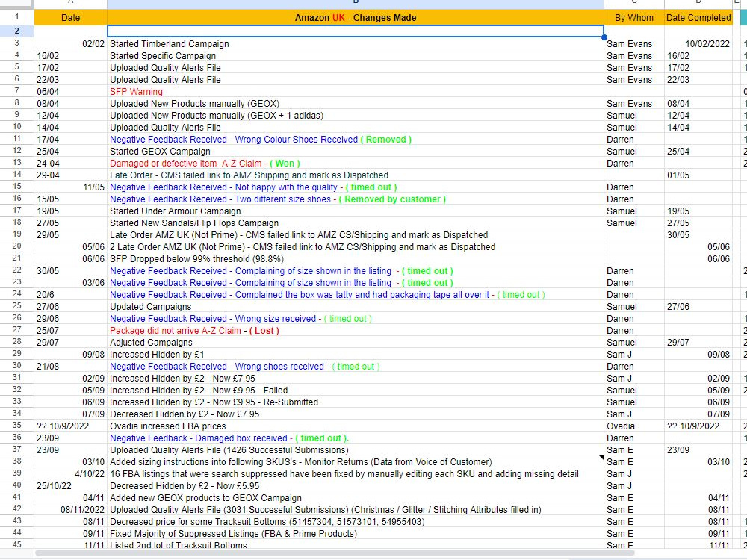Select date cell '08/11/2022' in Date column
This screenshot has width=747, height=560.
(x=70, y=510)
